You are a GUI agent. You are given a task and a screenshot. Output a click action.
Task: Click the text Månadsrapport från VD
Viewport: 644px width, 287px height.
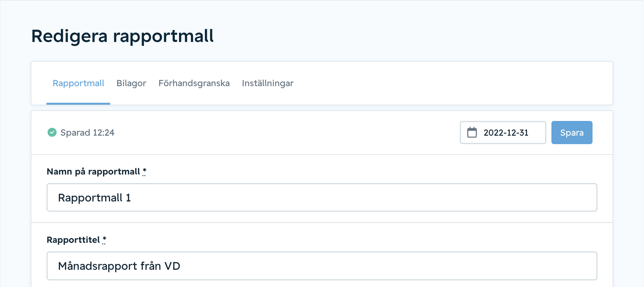[x=119, y=266]
